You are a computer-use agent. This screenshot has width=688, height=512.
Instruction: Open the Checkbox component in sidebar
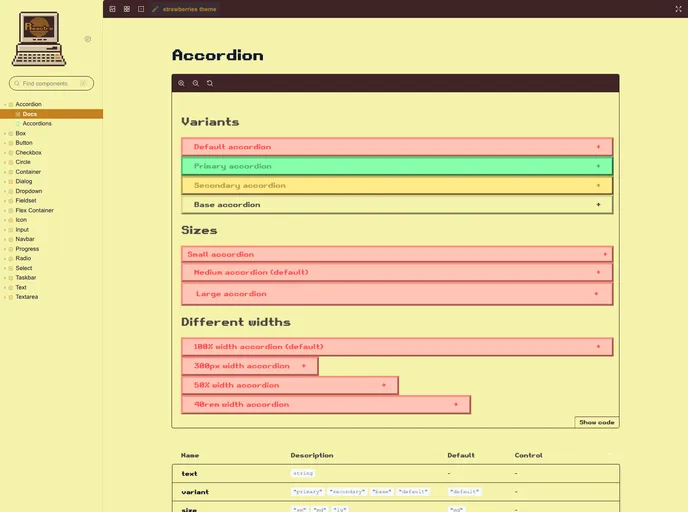pyautogui.click(x=29, y=153)
